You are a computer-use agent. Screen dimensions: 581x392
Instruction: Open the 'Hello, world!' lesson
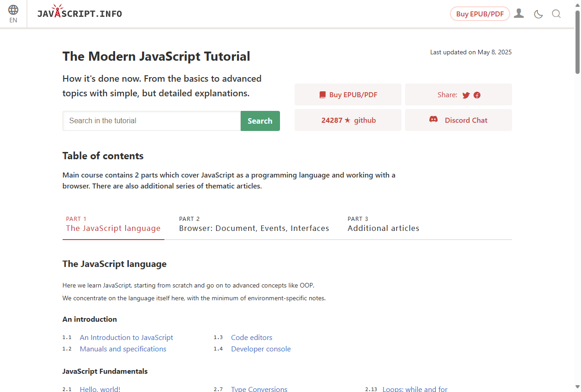(100, 389)
